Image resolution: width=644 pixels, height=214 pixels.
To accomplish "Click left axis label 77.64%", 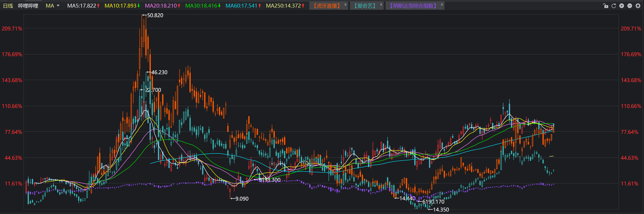I will [x=13, y=132].
